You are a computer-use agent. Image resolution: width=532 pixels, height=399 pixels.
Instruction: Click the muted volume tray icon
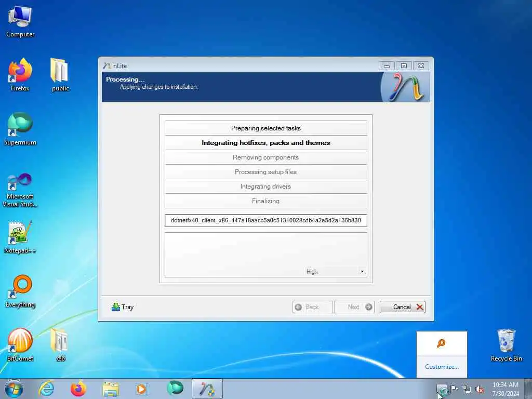(480, 390)
